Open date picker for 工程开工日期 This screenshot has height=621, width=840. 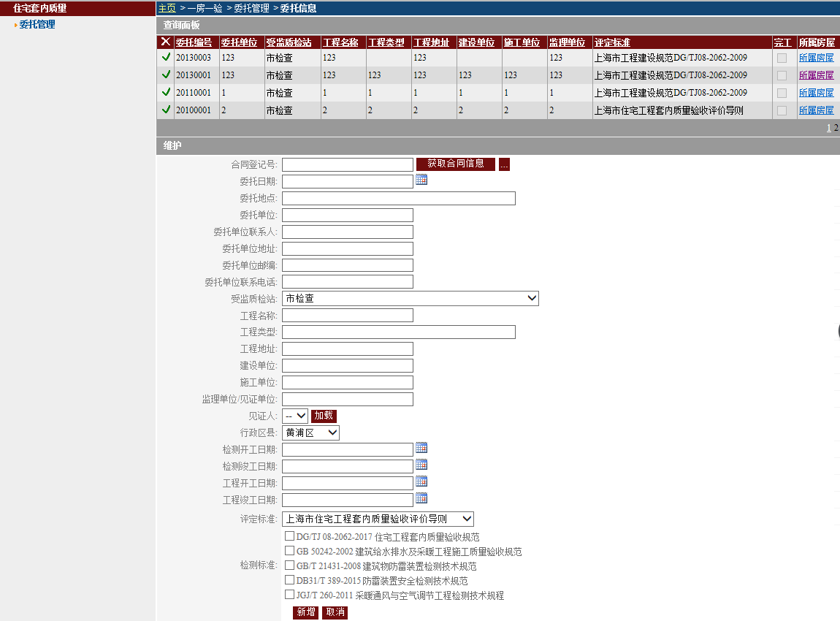[x=421, y=481]
